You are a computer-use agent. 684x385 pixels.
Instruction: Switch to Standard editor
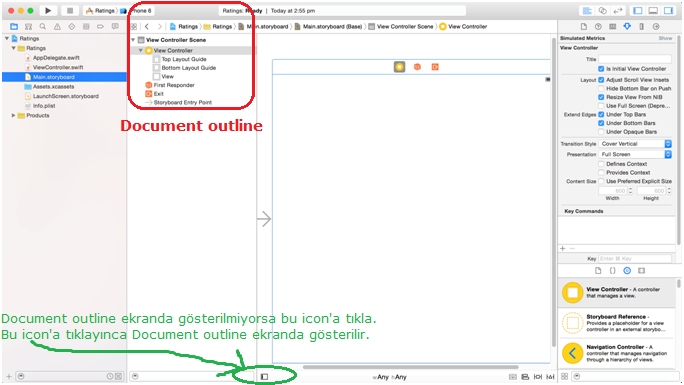pyautogui.click(x=588, y=10)
